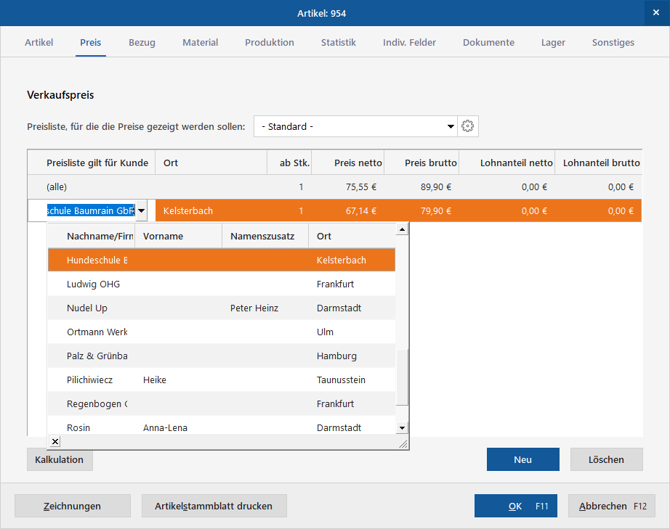Image resolution: width=670 pixels, height=529 pixels.
Task: Click the Löschen button
Action: (x=606, y=460)
